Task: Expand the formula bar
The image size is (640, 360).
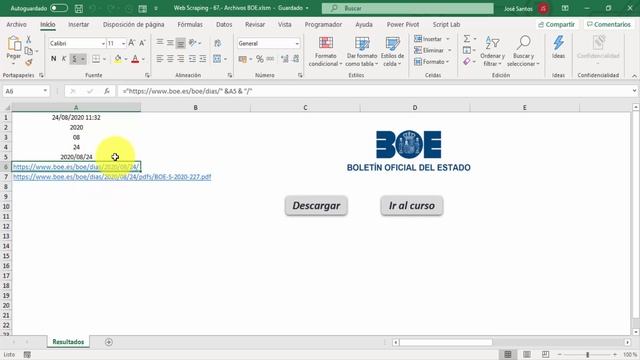Action: point(634,91)
